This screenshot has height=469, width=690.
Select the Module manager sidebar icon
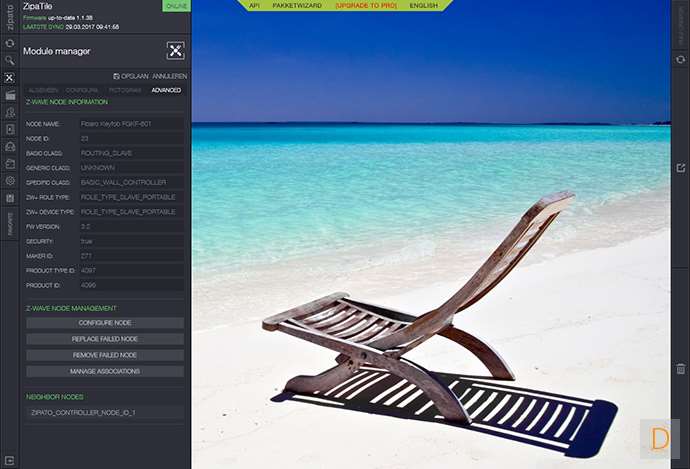pyautogui.click(x=10, y=78)
